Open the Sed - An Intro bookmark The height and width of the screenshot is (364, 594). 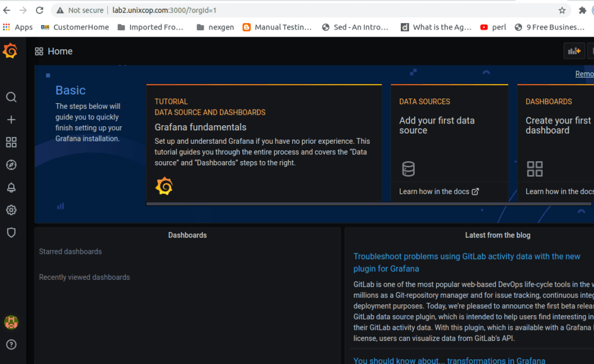(356, 27)
